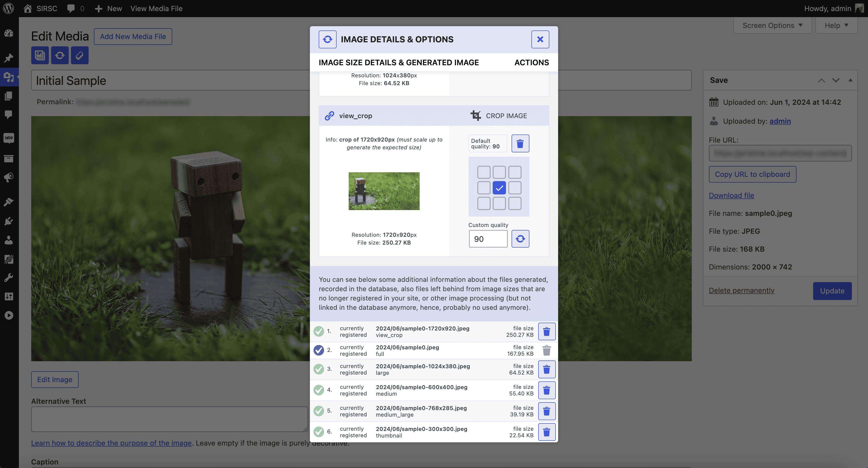Click the File URL field
The width and height of the screenshot is (868, 468).
point(780,153)
